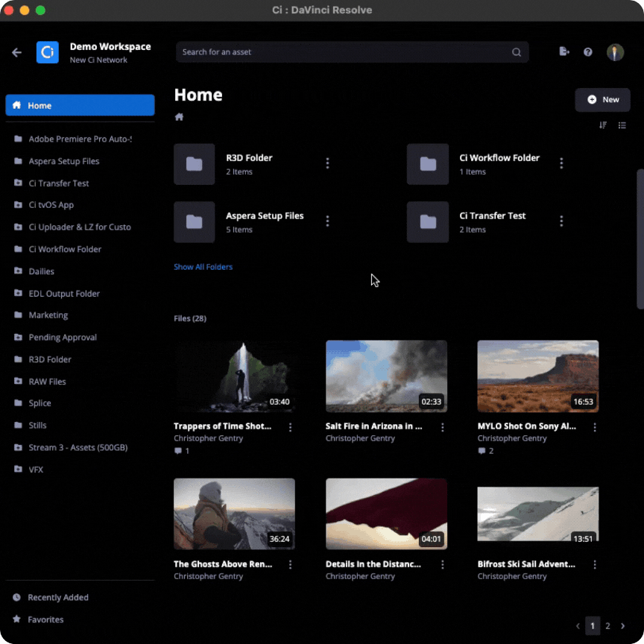Click the vertical scrollbar on the right

[x=640, y=239]
